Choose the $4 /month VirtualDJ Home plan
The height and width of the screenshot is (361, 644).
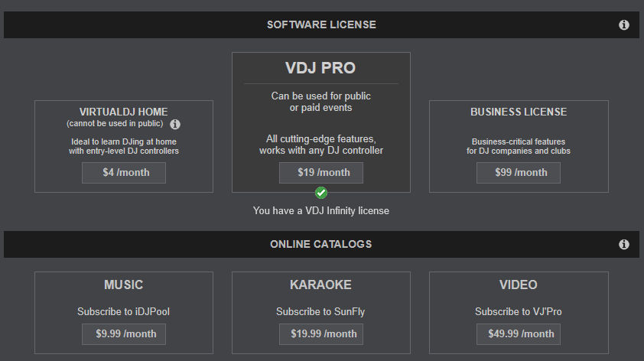click(124, 173)
